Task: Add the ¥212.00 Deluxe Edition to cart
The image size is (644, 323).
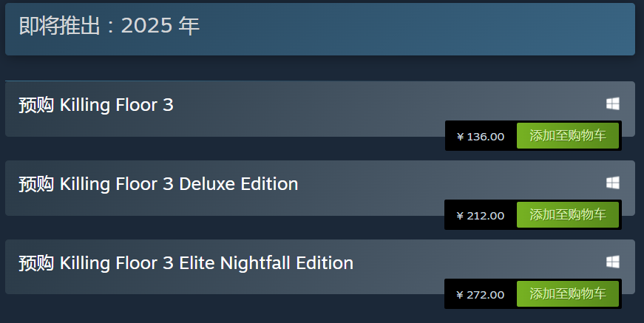Action: click(567, 215)
